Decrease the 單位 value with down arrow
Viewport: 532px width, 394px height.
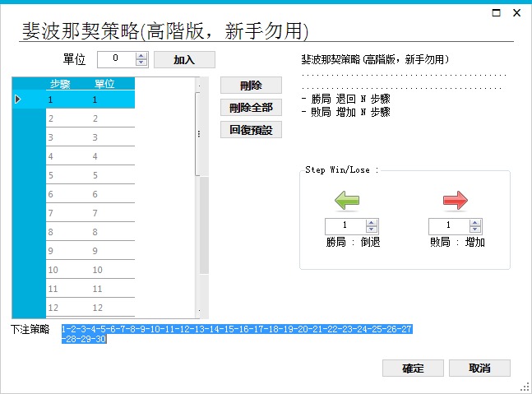point(141,63)
